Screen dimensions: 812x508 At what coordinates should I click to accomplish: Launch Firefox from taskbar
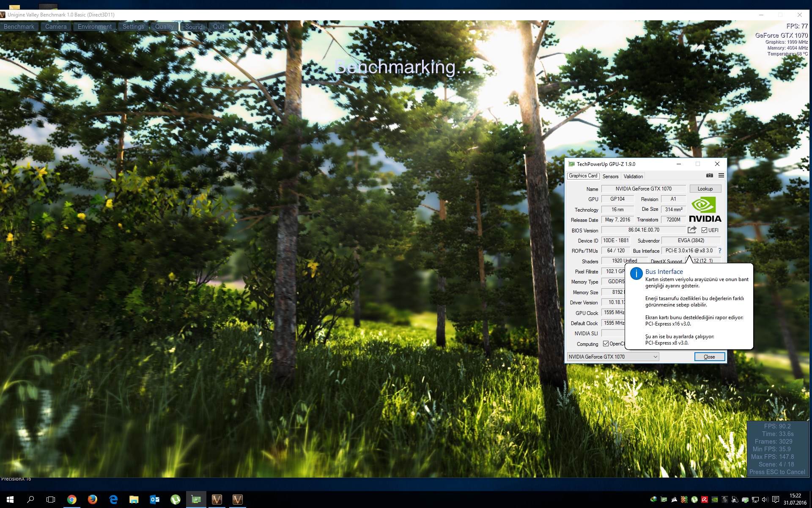[92, 500]
